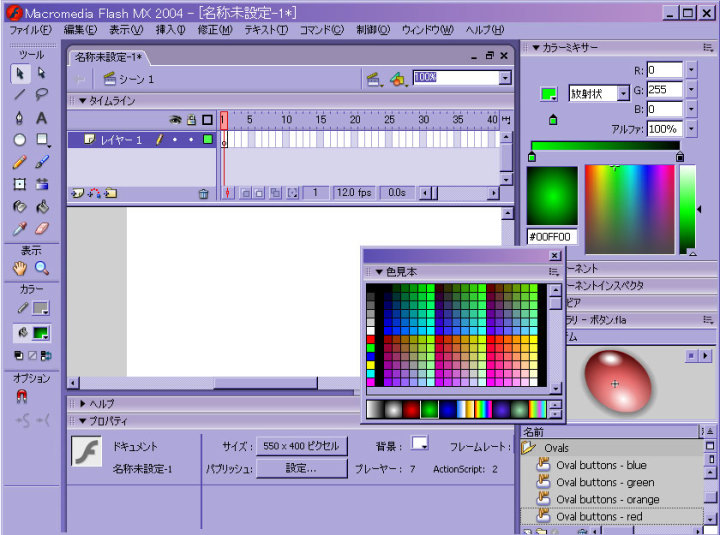Viewport: 720px width, 535px height.
Task: Insert a layer folder
Action: pos(111,194)
